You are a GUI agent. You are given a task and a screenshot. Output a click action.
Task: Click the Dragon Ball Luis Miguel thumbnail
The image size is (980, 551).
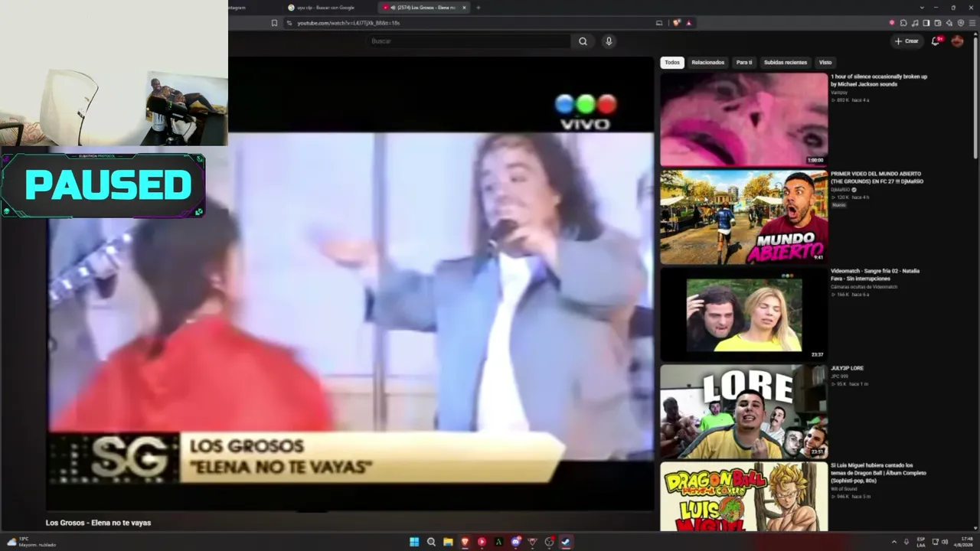[x=744, y=496]
